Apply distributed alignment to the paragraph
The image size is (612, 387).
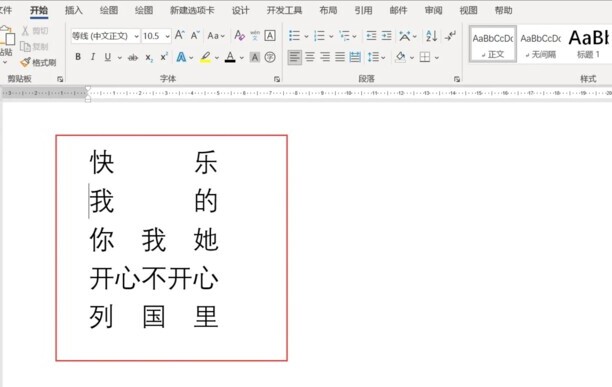[355, 57]
